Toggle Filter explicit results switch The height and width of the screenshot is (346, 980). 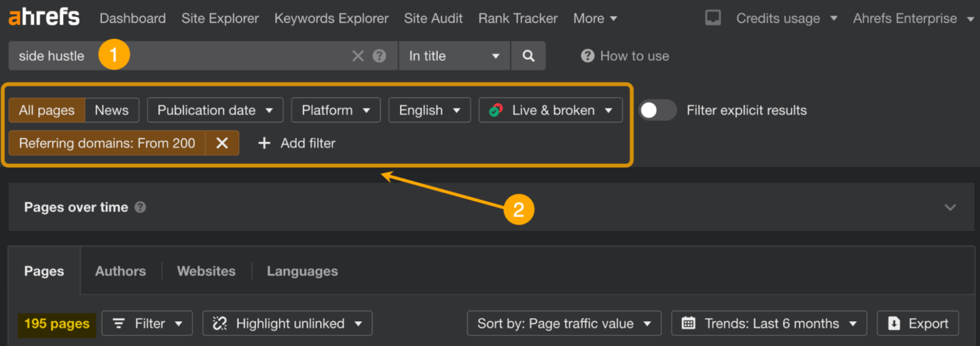click(x=657, y=110)
